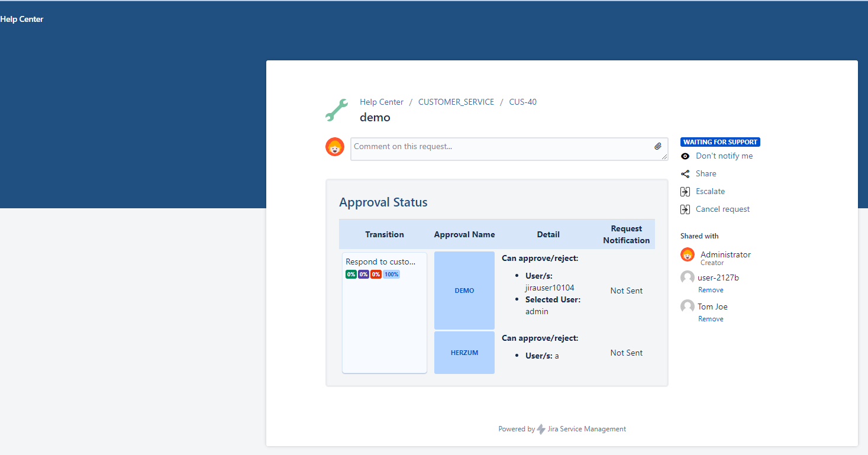The width and height of the screenshot is (868, 455).
Task: Click the user-2127b gray avatar
Action: click(x=688, y=277)
